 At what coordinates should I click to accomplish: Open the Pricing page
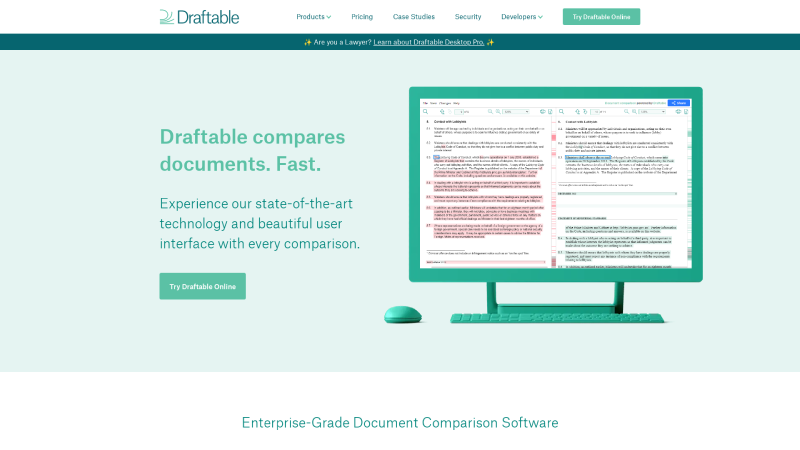pyautogui.click(x=362, y=17)
